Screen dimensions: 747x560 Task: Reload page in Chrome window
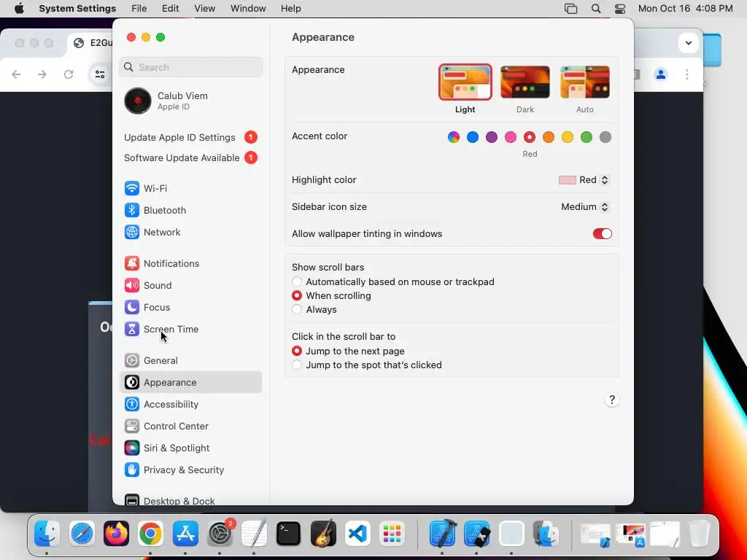[x=69, y=74]
